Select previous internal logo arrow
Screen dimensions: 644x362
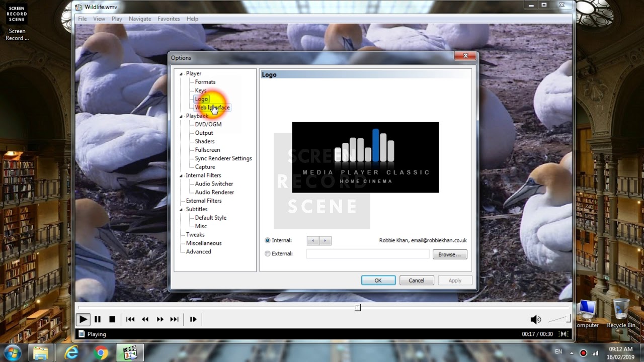point(313,241)
